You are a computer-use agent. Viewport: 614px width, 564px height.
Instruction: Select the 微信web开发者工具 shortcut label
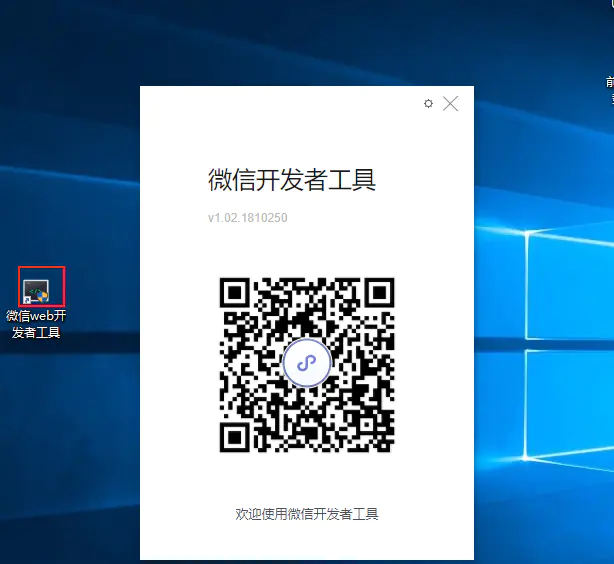pyautogui.click(x=36, y=324)
